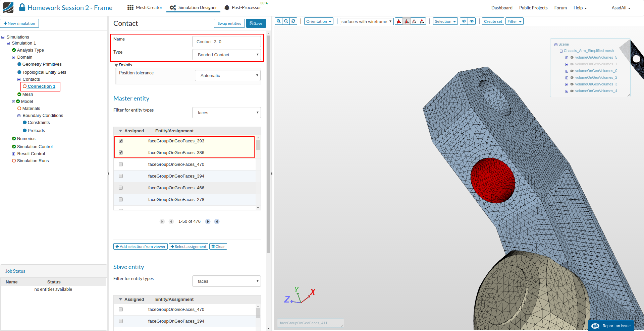Click the contact Name input field

(226, 42)
